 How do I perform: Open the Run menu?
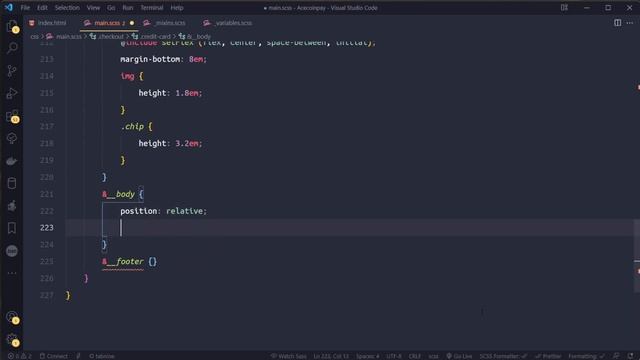coord(128,8)
